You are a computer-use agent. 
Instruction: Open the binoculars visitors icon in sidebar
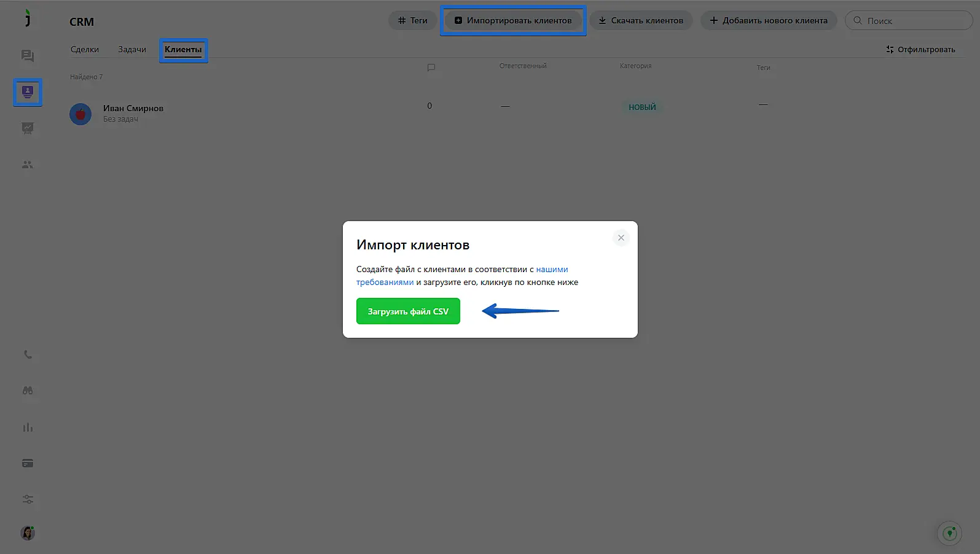[x=28, y=391]
